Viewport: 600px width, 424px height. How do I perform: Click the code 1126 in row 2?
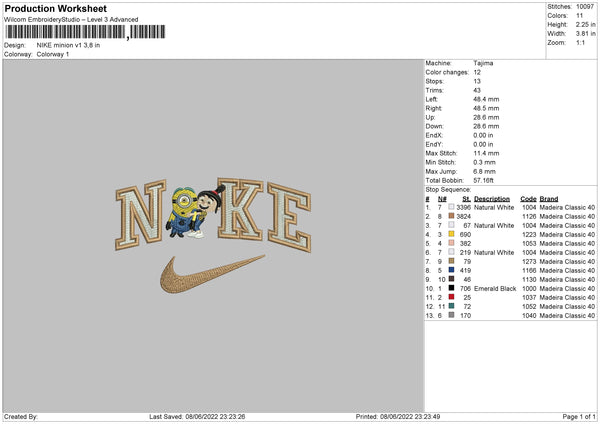(x=529, y=217)
